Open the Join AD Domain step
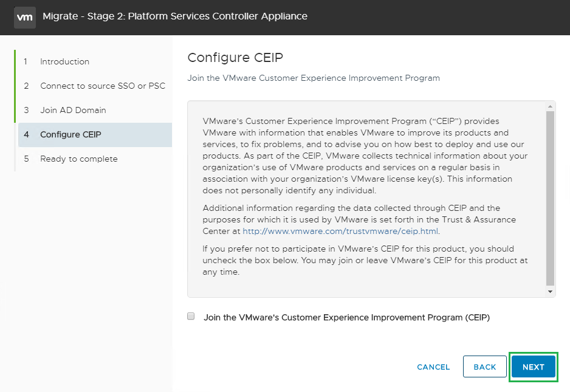This screenshot has width=570, height=392. click(x=73, y=110)
